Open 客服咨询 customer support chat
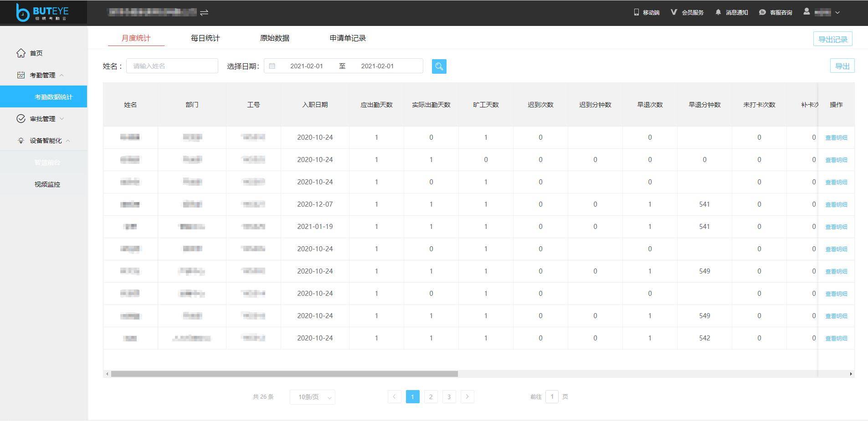Viewport: 868px width, 421px height. 776,12
